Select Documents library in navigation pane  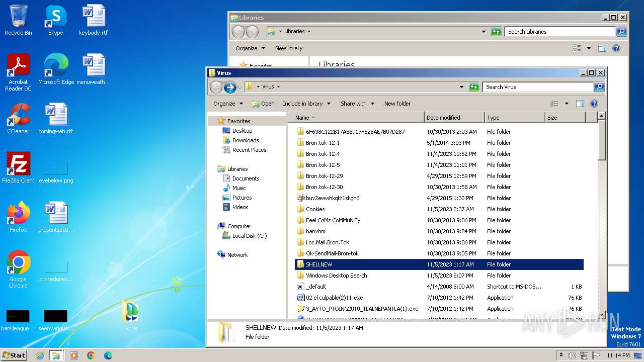(x=246, y=178)
